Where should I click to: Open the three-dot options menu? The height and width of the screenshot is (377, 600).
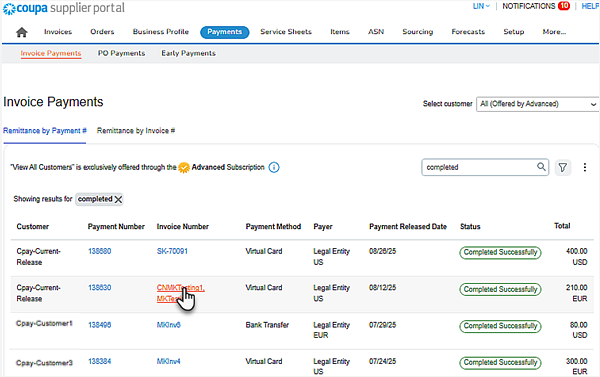(585, 167)
